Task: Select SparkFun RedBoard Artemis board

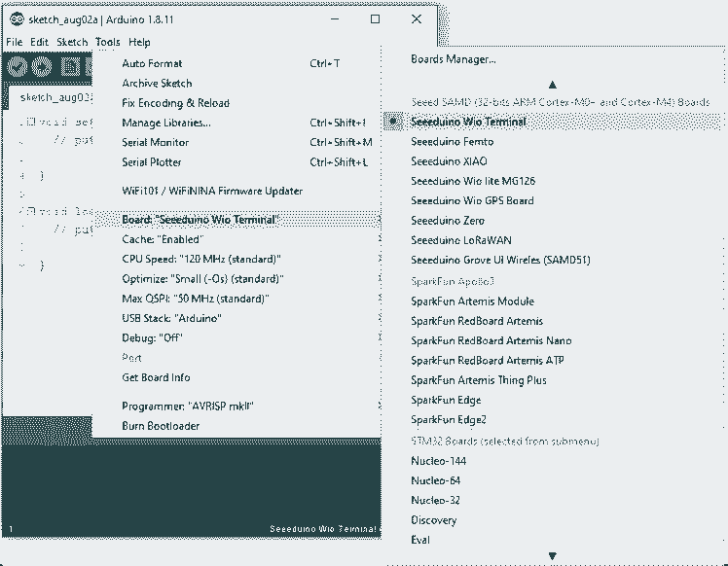Action: (552, 321)
